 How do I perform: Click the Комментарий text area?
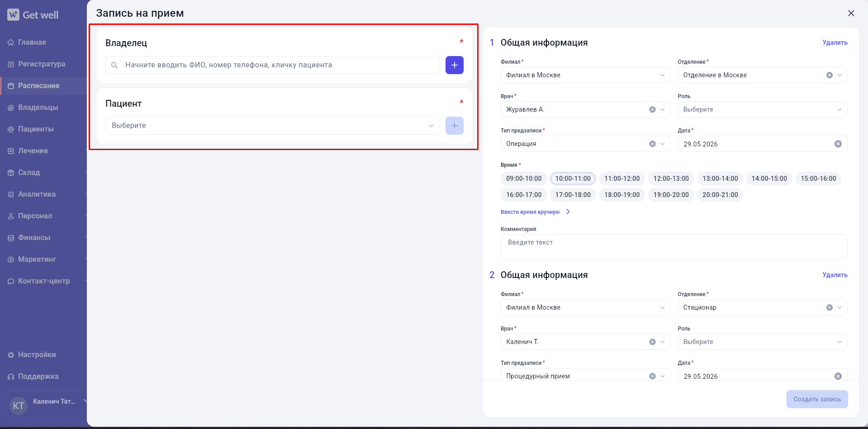674,247
